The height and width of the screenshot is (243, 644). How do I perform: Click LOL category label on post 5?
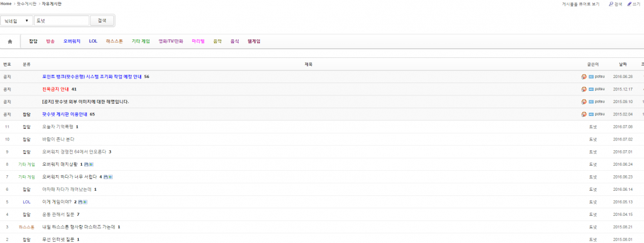click(x=26, y=202)
